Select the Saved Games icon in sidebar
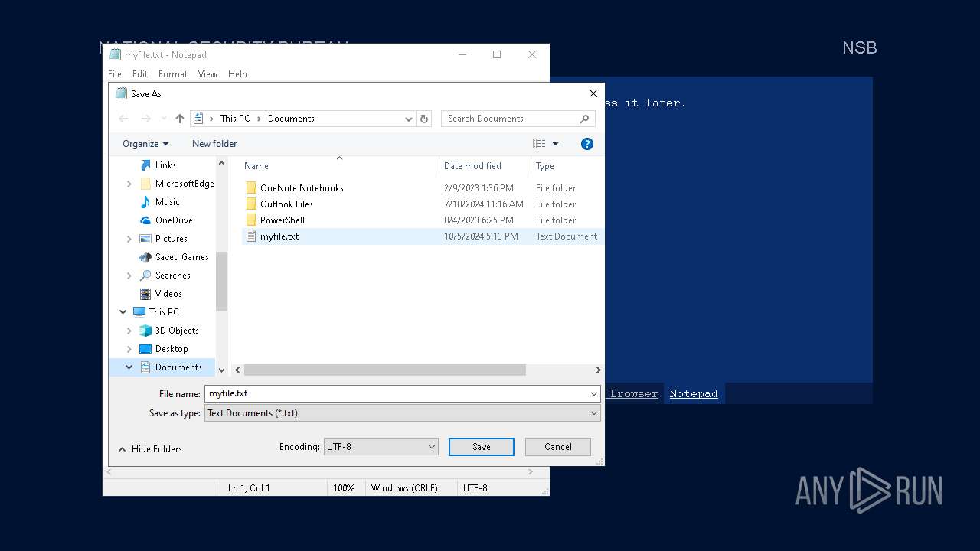The image size is (980, 551). click(x=145, y=257)
